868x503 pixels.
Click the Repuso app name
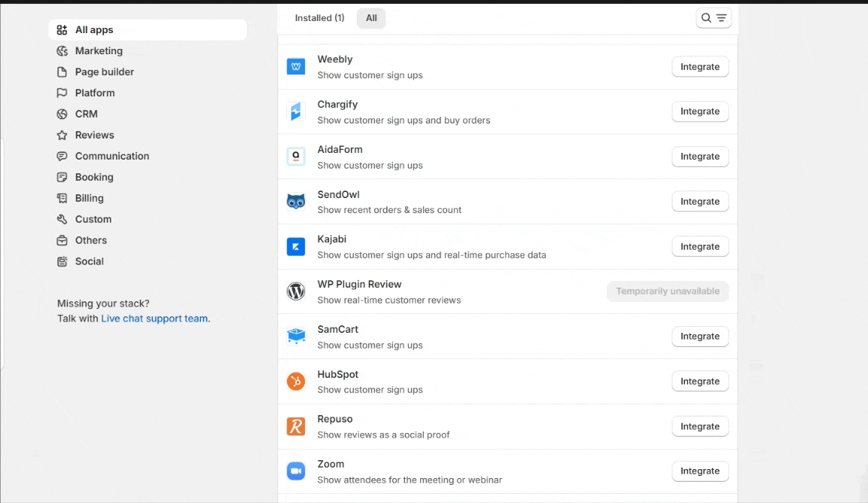(335, 419)
